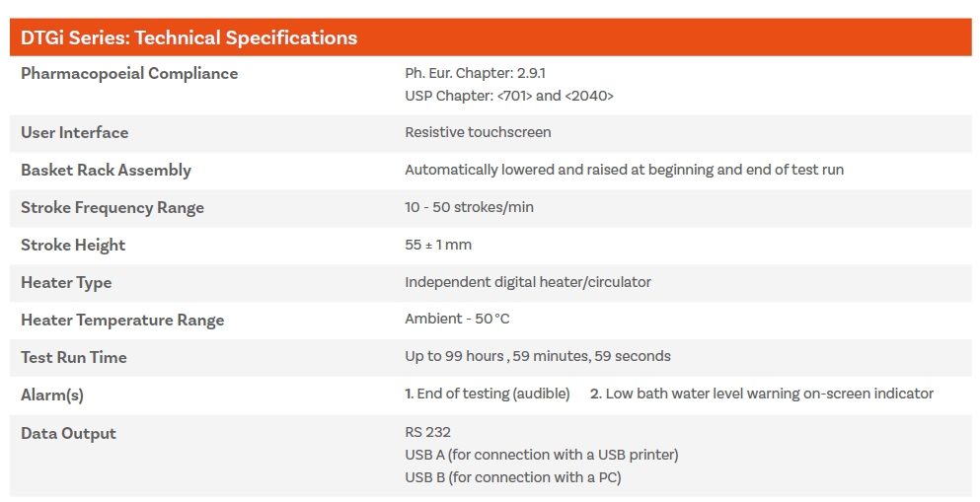
Task: Select the Heater Temperature Range label
Action: (x=122, y=321)
